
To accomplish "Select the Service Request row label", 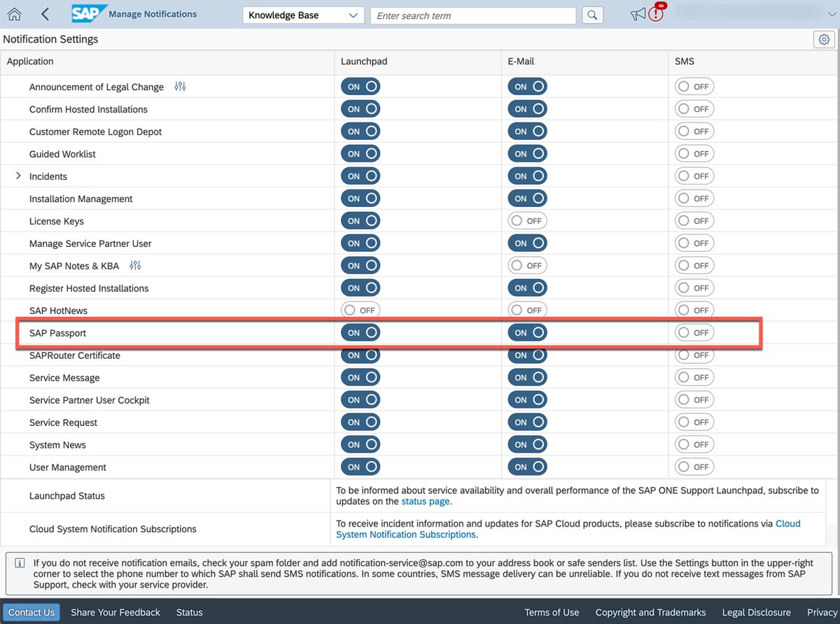I will pyautogui.click(x=64, y=423).
